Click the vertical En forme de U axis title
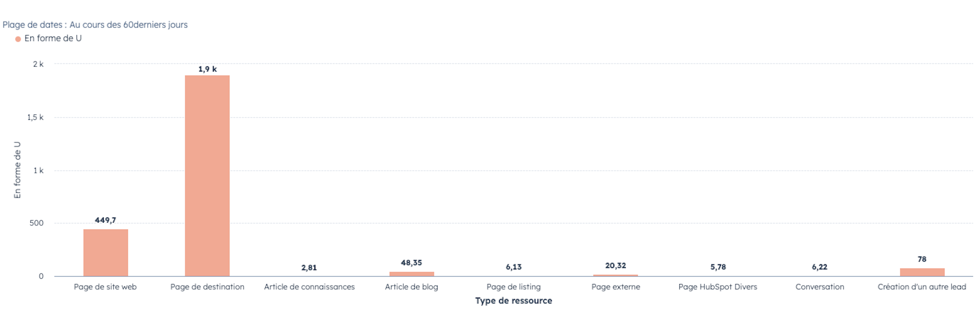980x328 pixels. 17,170
